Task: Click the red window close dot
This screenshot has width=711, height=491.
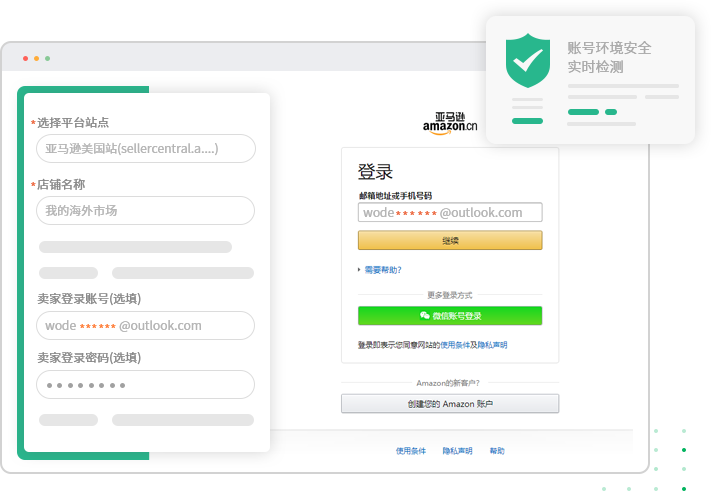Action: [x=25, y=58]
